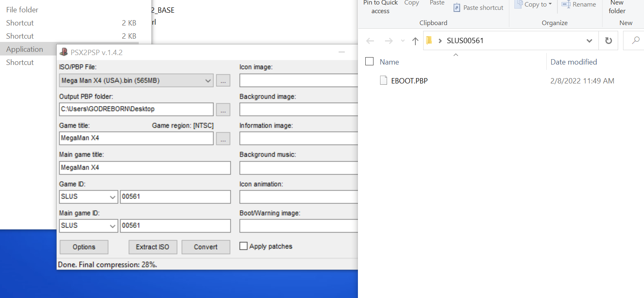644x298 pixels.
Task: Click the folder icon in the address bar
Action: 429,40
